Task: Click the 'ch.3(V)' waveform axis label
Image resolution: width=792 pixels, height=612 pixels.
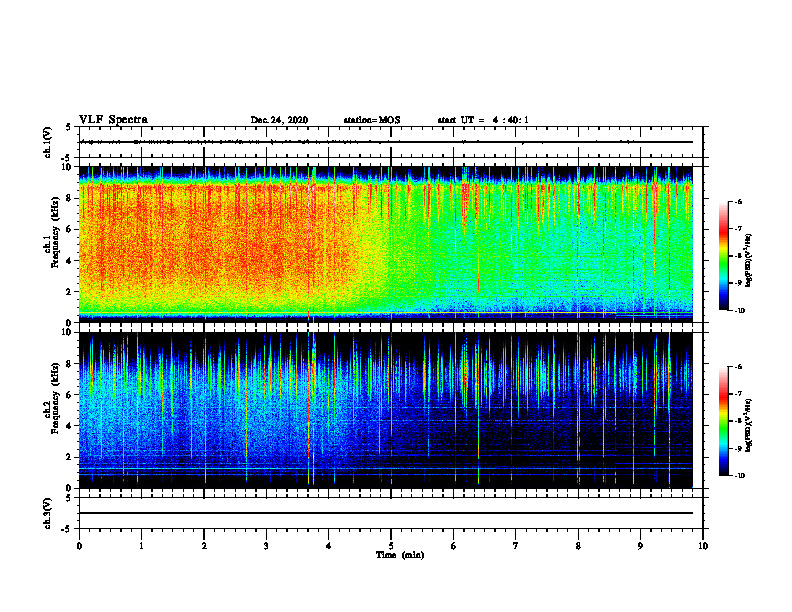Action: 48,513
